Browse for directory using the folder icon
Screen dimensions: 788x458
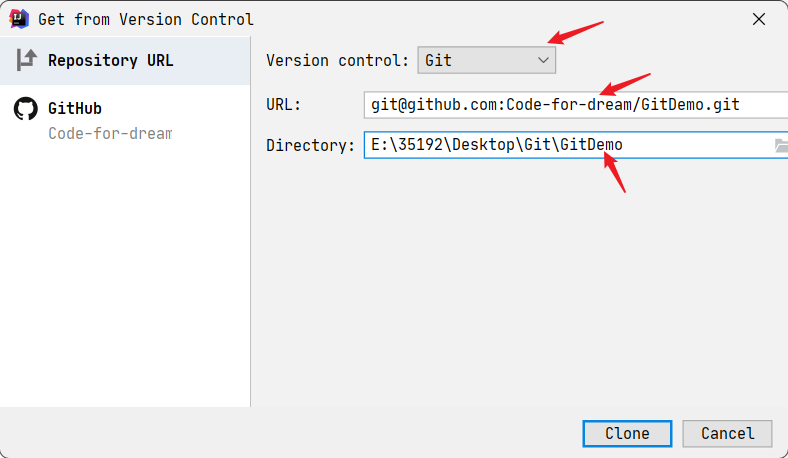click(780, 145)
